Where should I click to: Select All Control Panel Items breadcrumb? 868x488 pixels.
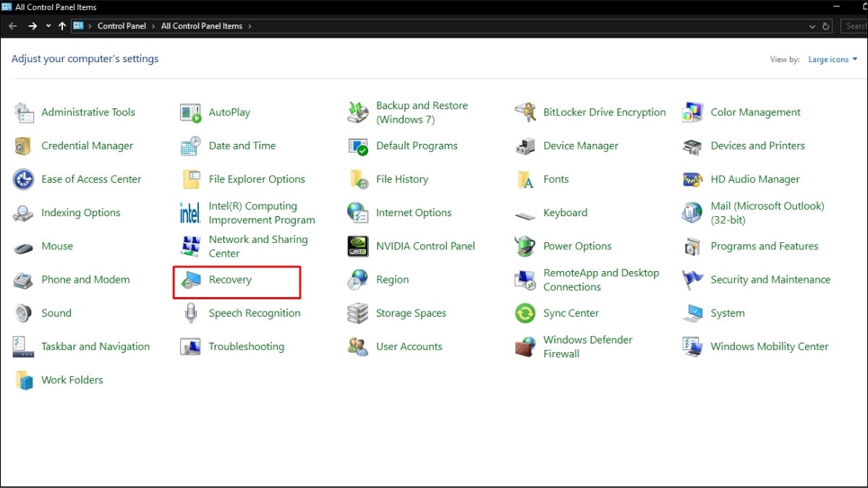[x=202, y=26]
